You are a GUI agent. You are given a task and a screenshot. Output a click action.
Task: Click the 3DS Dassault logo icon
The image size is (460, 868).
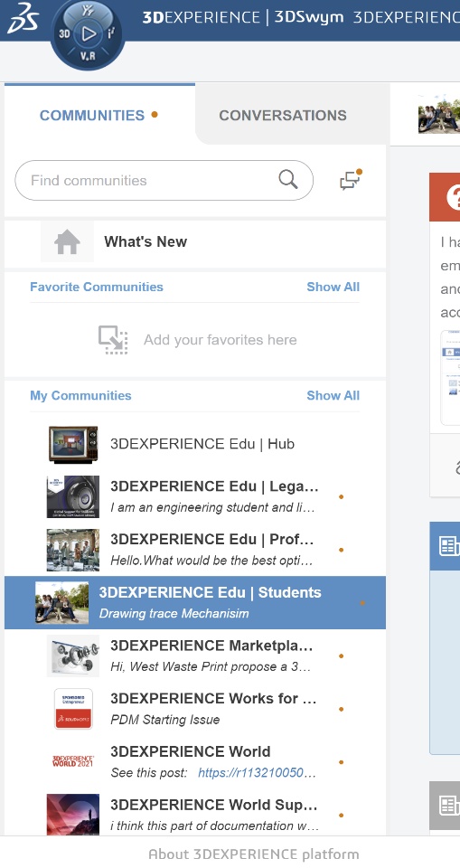pos(23,19)
